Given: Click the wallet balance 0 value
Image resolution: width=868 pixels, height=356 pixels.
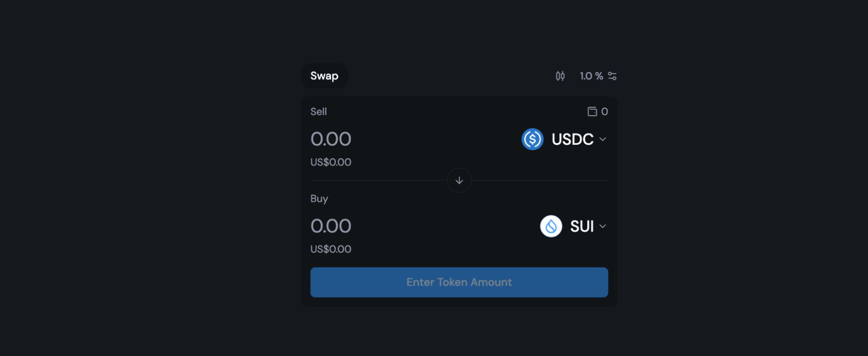Looking at the screenshot, I should click(x=604, y=111).
